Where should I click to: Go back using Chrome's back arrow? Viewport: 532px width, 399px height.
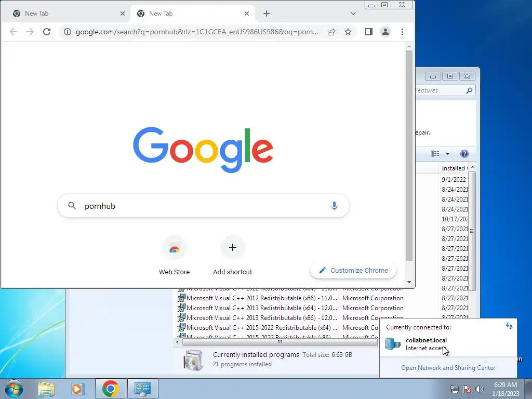pos(13,32)
